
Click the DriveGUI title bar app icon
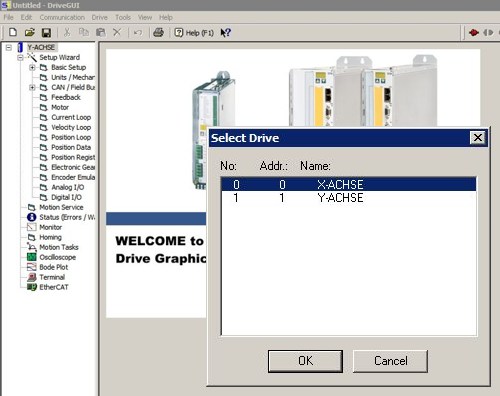6,5
